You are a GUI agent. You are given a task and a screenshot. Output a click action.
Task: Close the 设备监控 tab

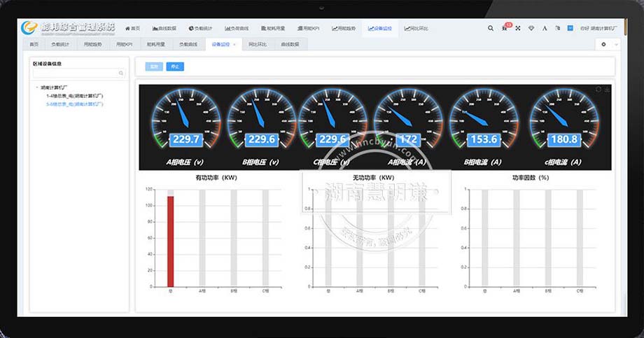(234, 44)
